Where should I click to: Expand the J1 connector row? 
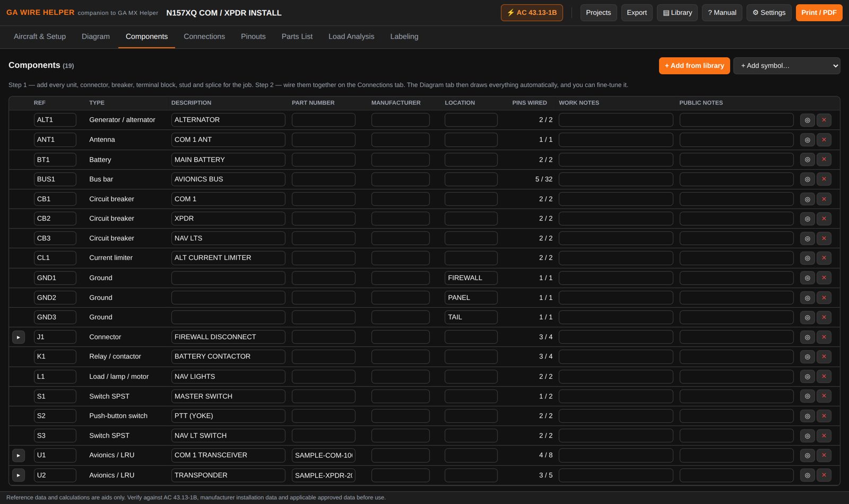click(x=19, y=337)
